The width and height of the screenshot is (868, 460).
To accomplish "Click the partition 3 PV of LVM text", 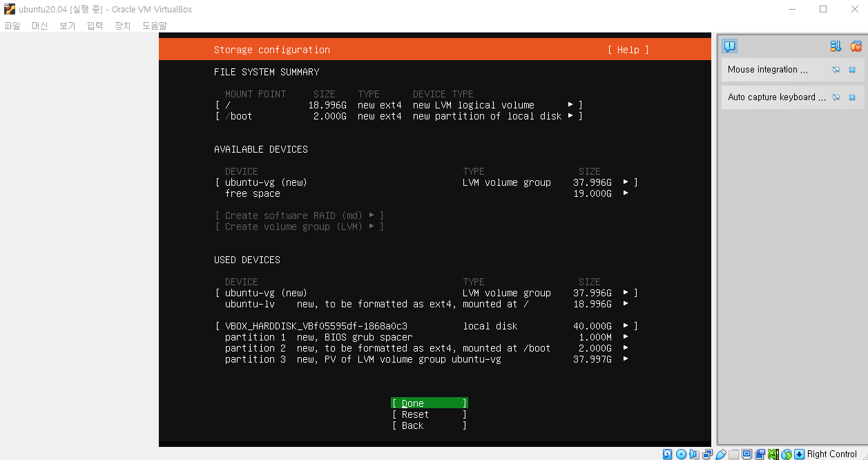I will (399, 359).
